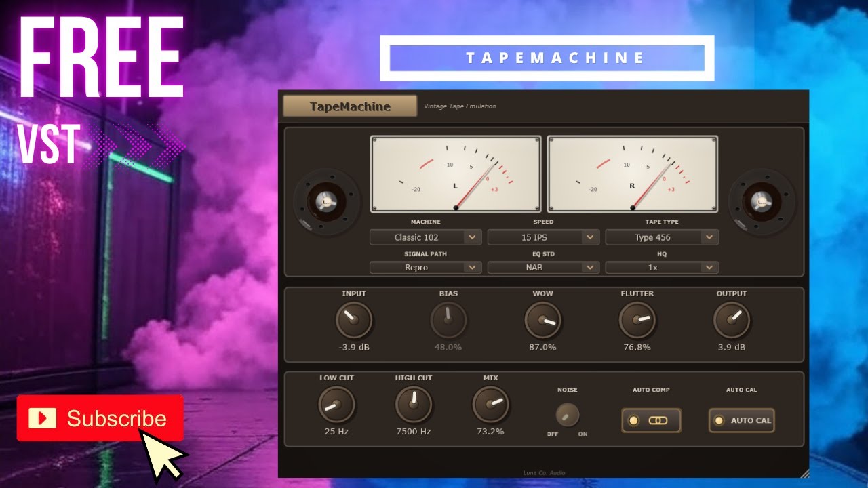Viewport: 868px width, 488px height.
Task: Click the 87.0% wow value
Action: [542, 347]
